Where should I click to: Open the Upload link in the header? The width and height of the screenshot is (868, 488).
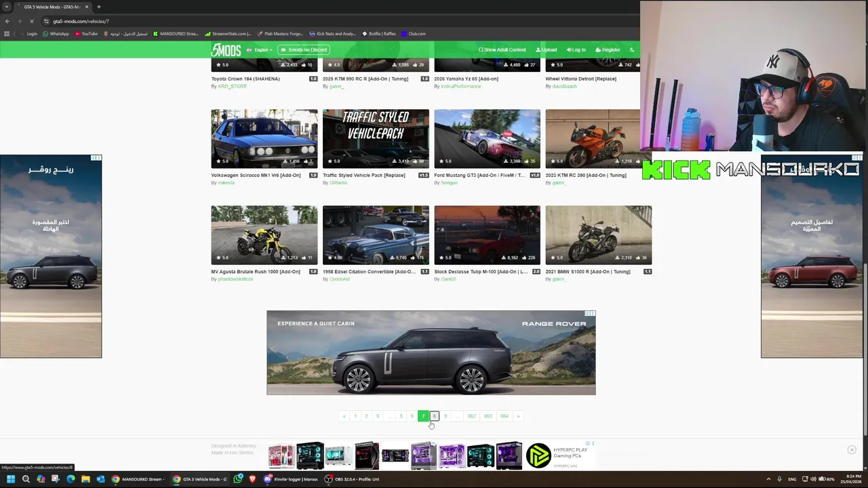(x=547, y=49)
